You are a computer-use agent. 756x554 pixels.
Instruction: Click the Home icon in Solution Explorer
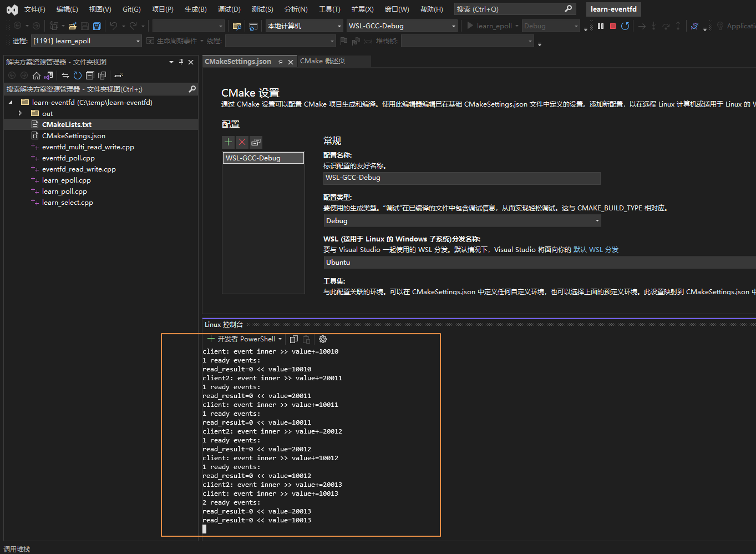point(36,75)
